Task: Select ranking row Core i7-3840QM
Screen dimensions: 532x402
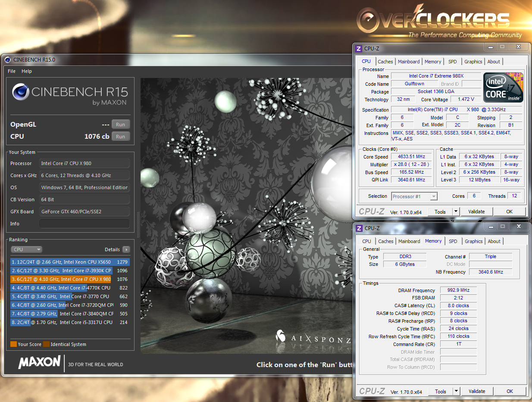Action: pyautogui.click(x=70, y=314)
